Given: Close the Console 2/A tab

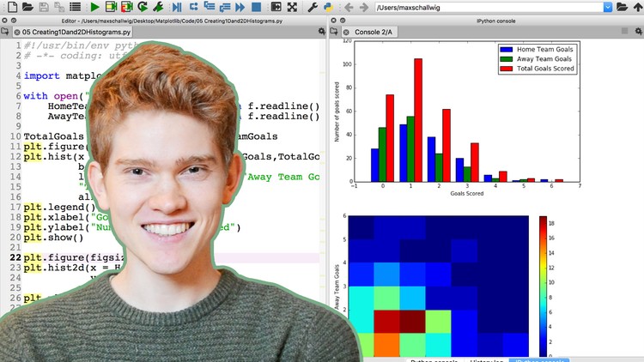Looking at the screenshot, I should pos(346,32).
